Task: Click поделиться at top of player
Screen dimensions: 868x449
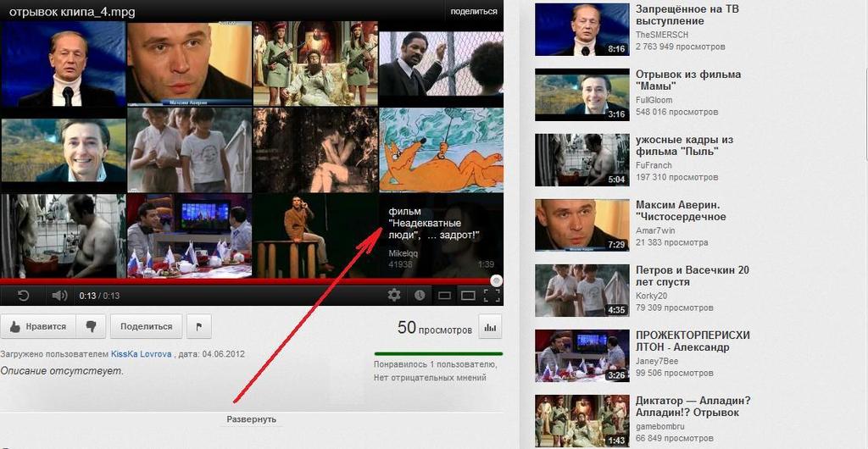Action: [474, 11]
